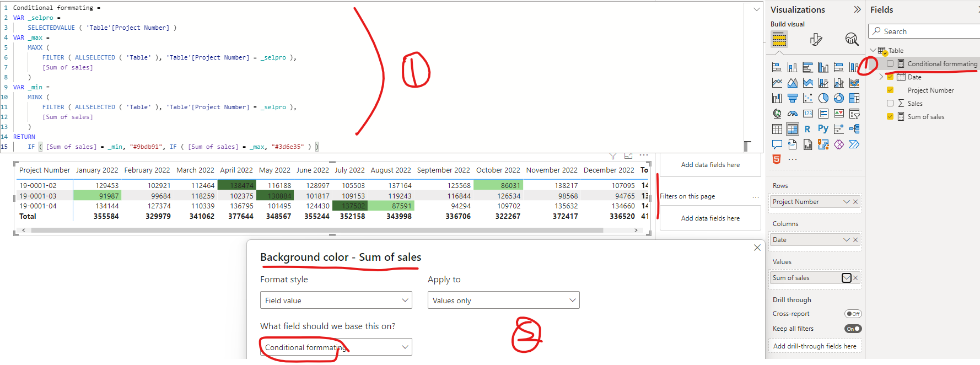This screenshot has height=365, width=980.
Task: Add a Map globe visual
Action: click(x=777, y=114)
